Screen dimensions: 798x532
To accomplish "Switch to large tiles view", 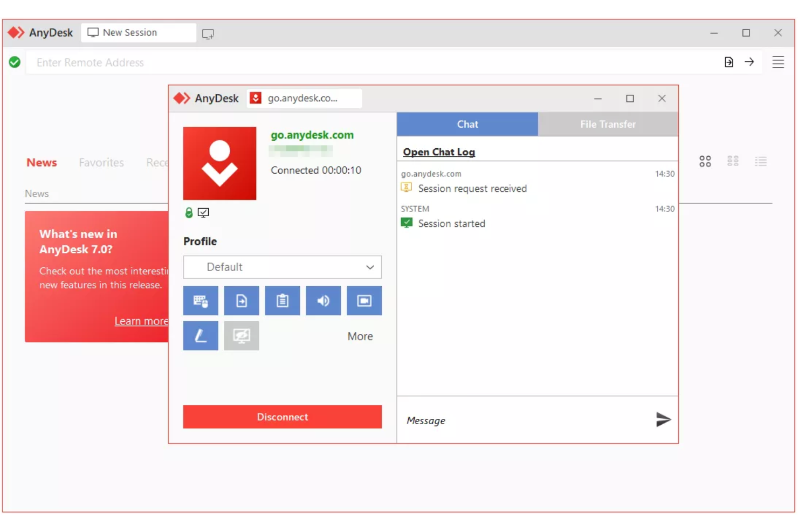I will tap(705, 161).
